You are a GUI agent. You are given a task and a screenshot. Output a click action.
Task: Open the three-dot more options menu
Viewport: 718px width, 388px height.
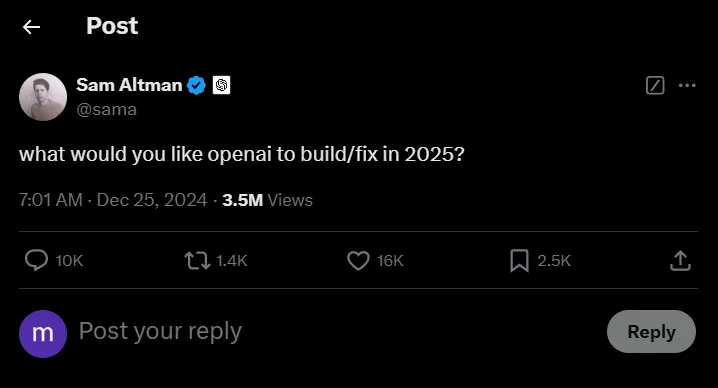click(687, 86)
